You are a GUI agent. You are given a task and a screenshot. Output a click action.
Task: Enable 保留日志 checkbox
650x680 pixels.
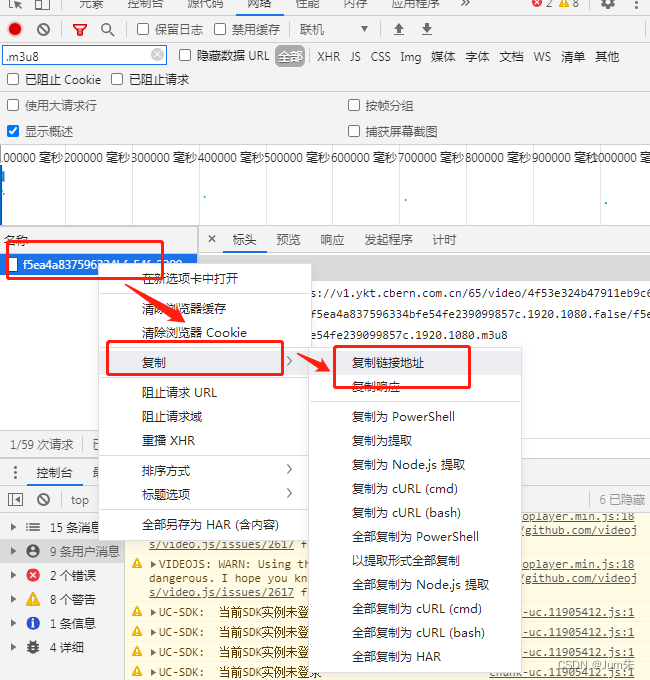(143, 29)
